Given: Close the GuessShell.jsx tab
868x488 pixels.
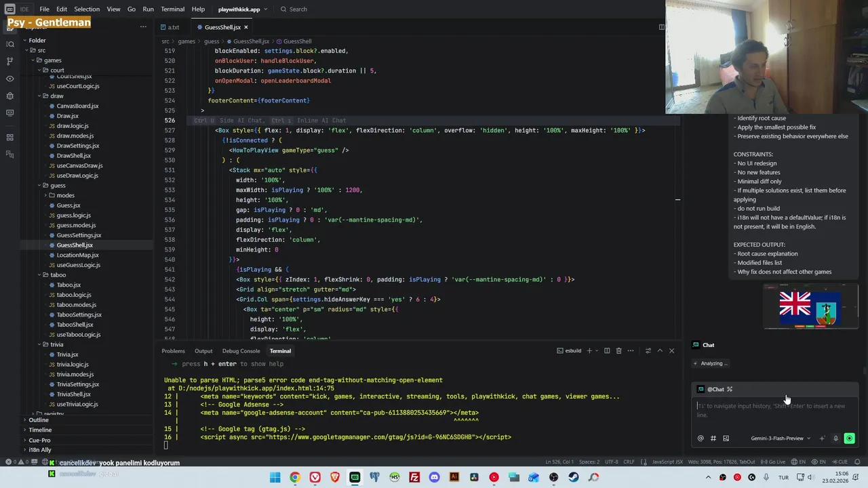Looking at the screenshot, I should 245,27.
